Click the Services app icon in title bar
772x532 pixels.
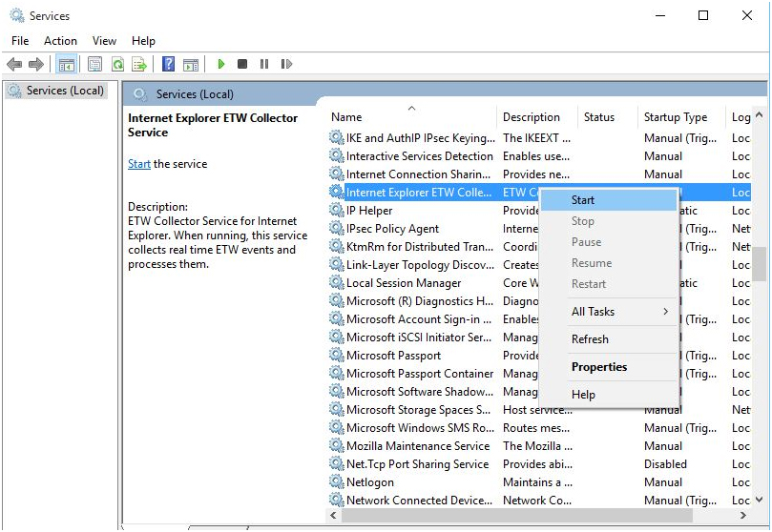point(17,16)
